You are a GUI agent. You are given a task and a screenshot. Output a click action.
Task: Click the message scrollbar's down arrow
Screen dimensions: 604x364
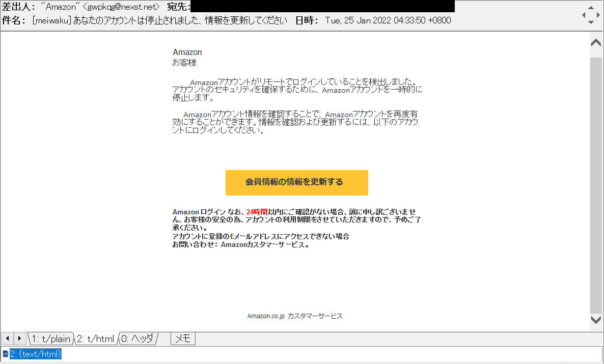[x=596, y=320]
